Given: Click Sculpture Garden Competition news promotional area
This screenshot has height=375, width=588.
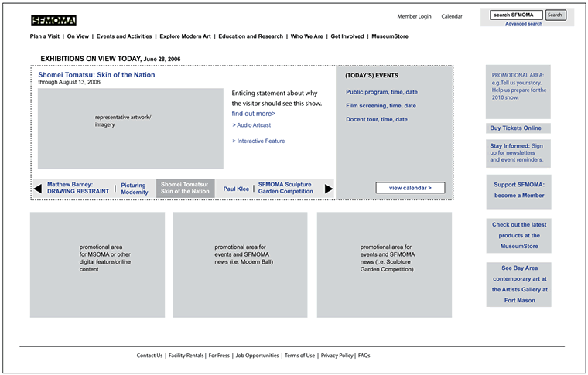Looking at the screenshot, I should click(x=385, y=265).
